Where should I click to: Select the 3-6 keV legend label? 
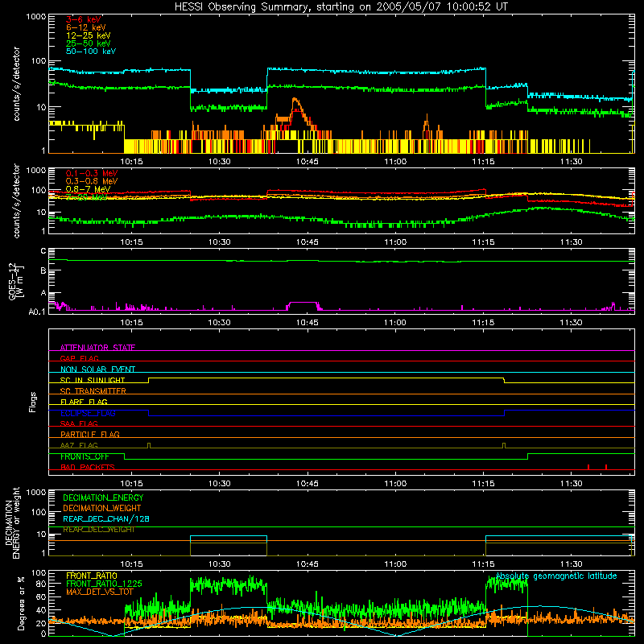coord(84,19)
